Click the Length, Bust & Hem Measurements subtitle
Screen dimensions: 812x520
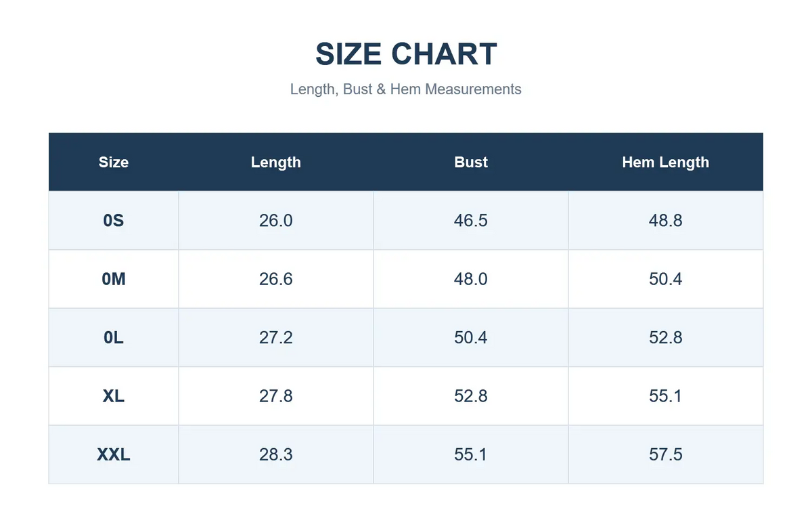coord(406,89)
